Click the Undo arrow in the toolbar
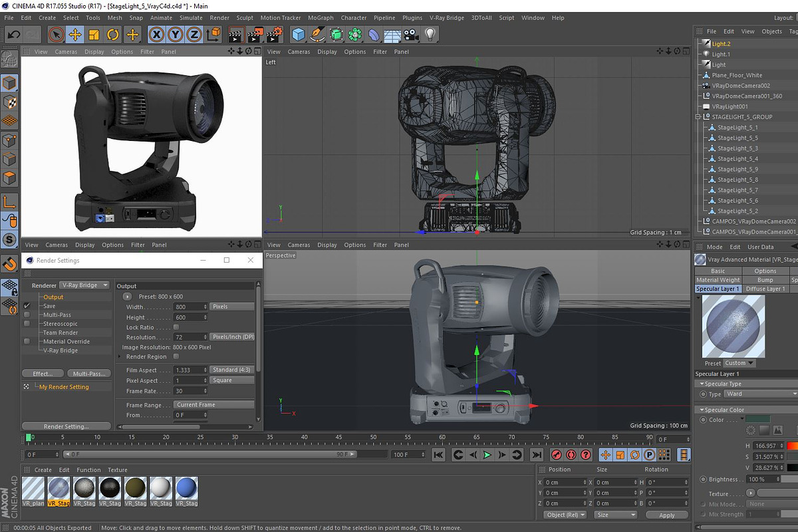Image resolution: width=798 pixels, height=532 pixels. click(13, 34)
